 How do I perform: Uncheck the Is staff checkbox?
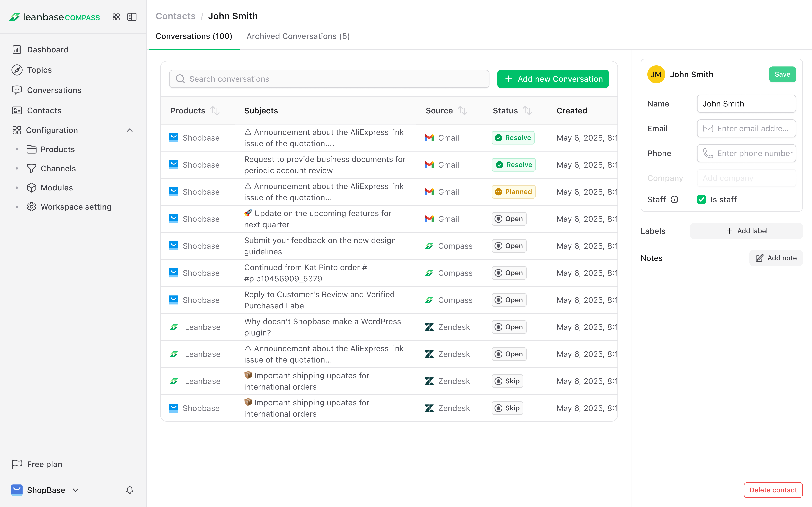[x=701, y=200]
